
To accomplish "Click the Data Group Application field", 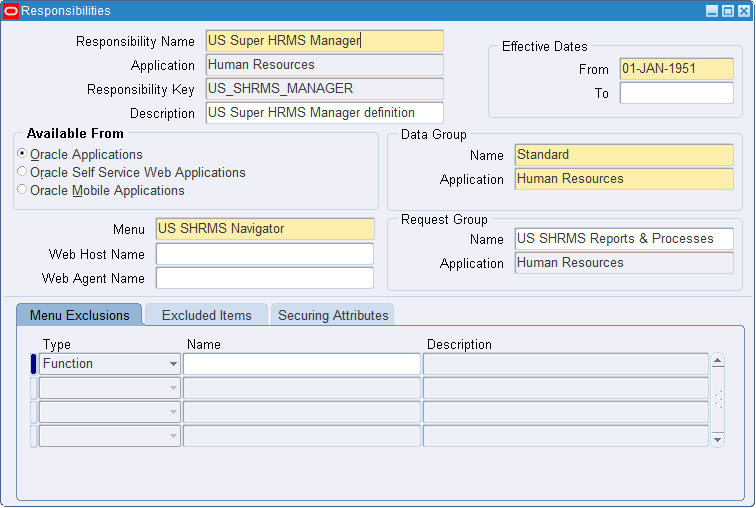I will [624, 179].
